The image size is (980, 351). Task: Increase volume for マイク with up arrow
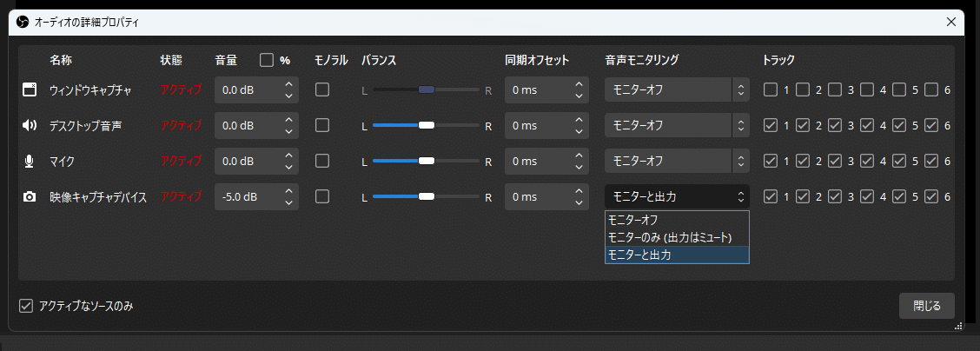(288, 155)
